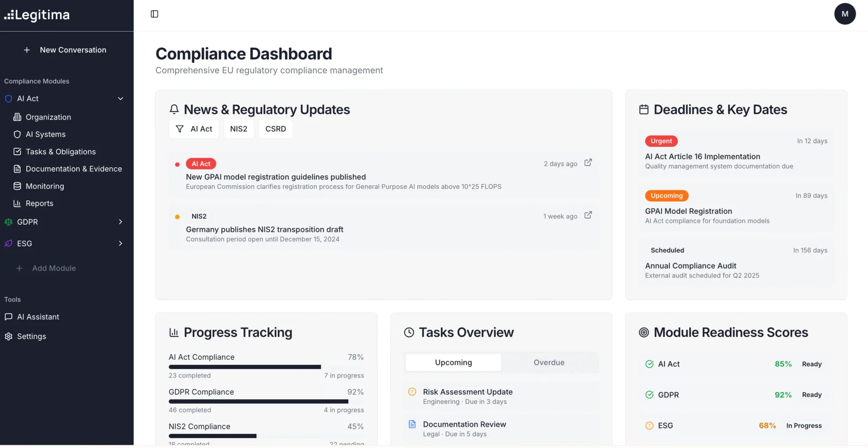
Task: Toggle the AI Act news filter
Action: (194, 129)
